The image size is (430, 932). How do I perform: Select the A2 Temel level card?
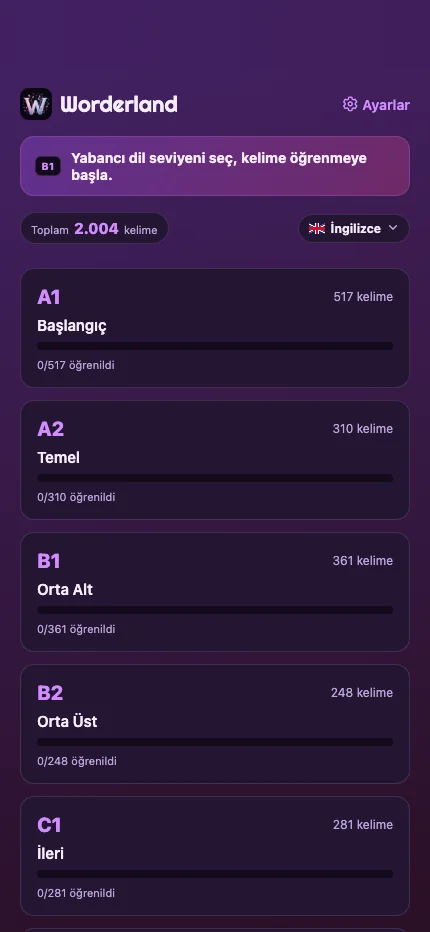pos(215,460)
